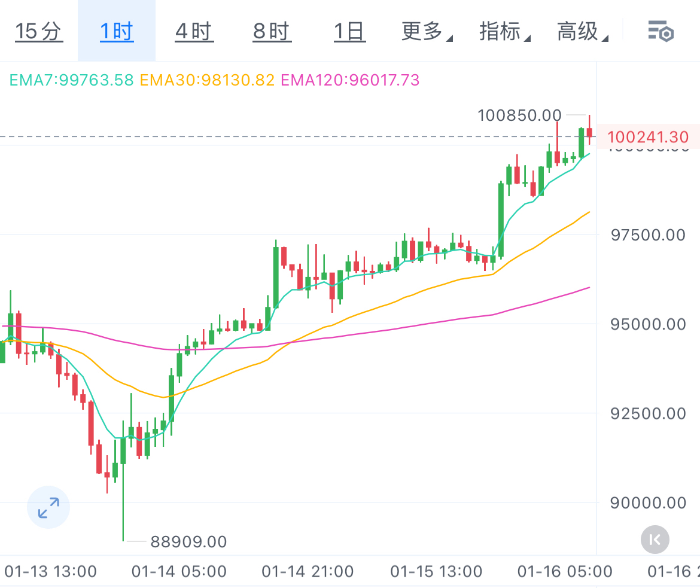Toggle the EMA30 indicator label
Screen dimensions: 700x588
click(206, 80)
